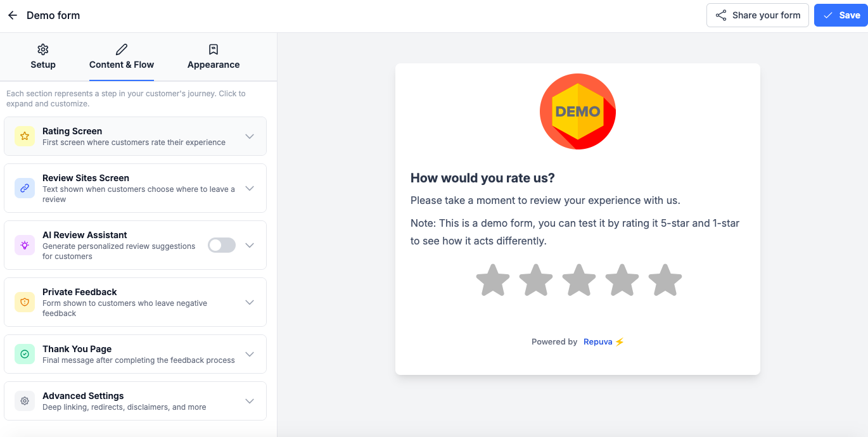Open the Thank You Page chevron
The height and width of the screenshot is (437, 868).
pyautogui.click(x=250, y=354)
